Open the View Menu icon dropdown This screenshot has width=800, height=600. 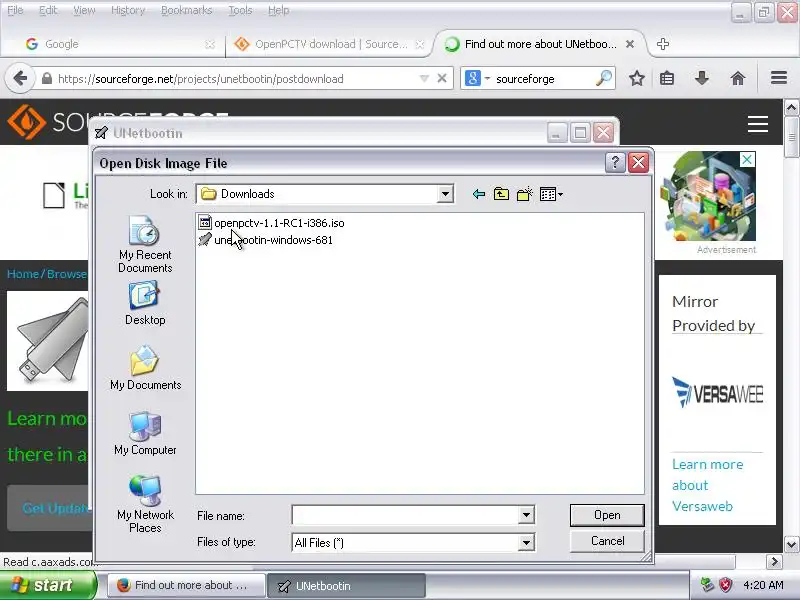[x=551, y=194]
